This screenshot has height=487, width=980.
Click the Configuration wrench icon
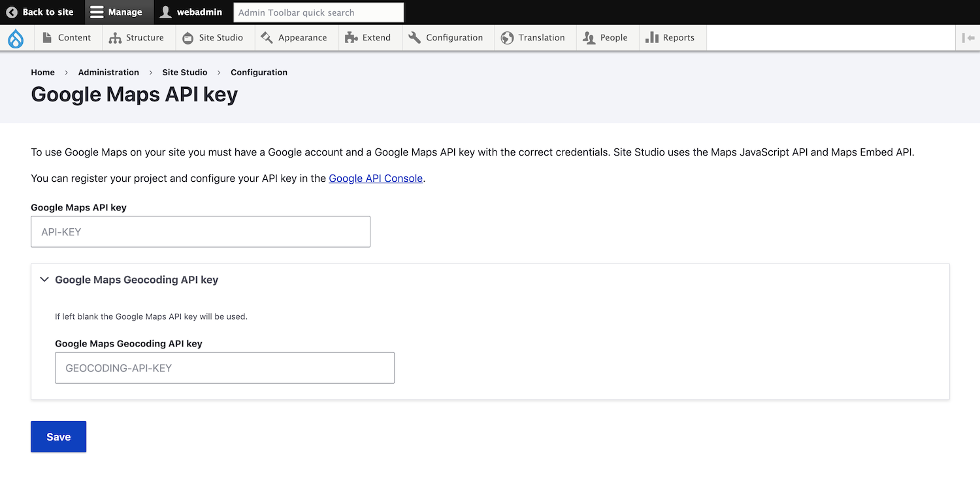pos(414,37)
